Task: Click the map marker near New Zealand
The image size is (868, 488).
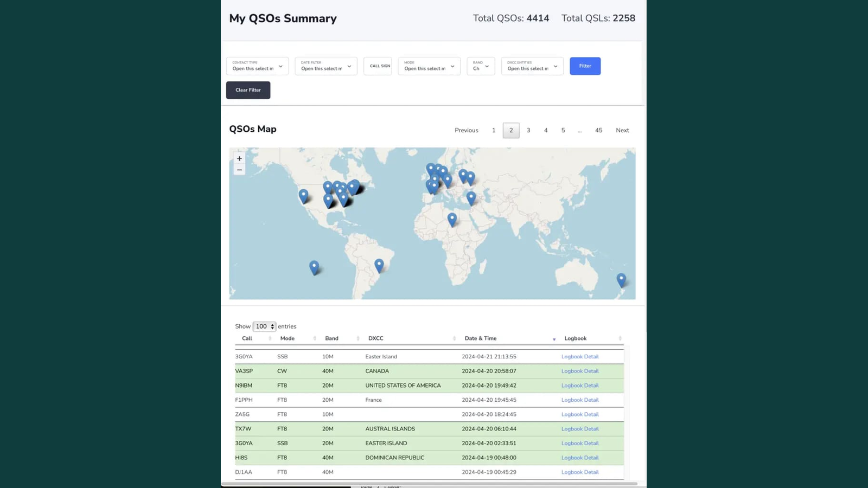Action: tap(621, 280)
